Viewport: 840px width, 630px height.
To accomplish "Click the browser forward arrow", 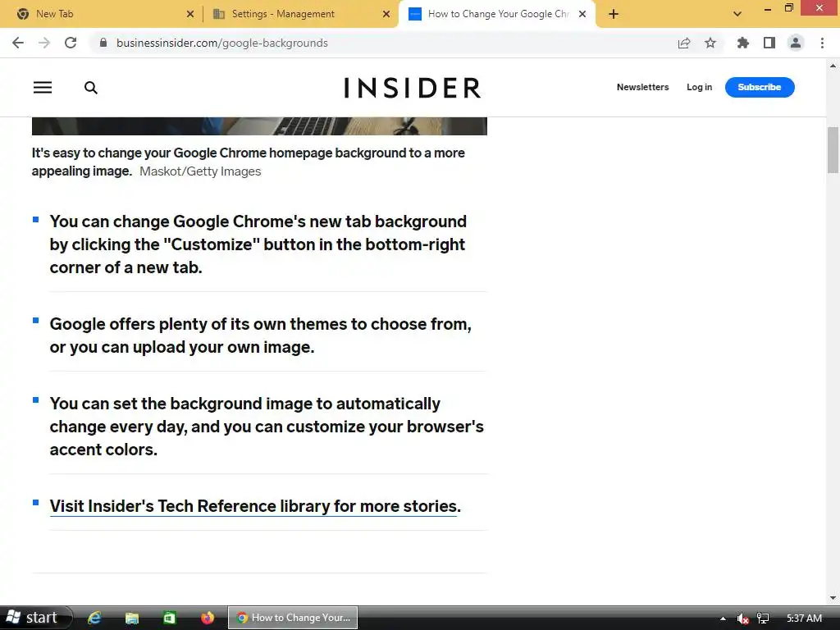I will click(44, 43).
